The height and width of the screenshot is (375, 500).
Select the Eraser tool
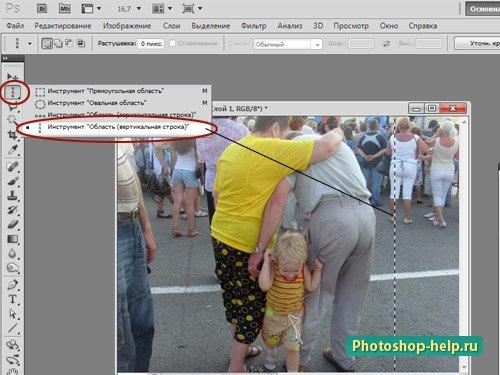tap(13, 224)
